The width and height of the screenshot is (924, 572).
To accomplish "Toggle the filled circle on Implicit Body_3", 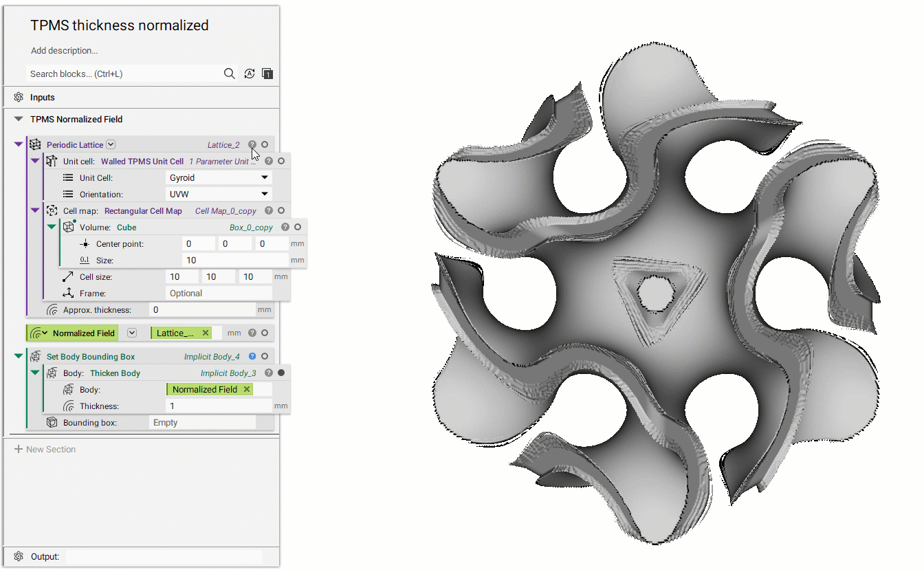I will coord(280,373).
